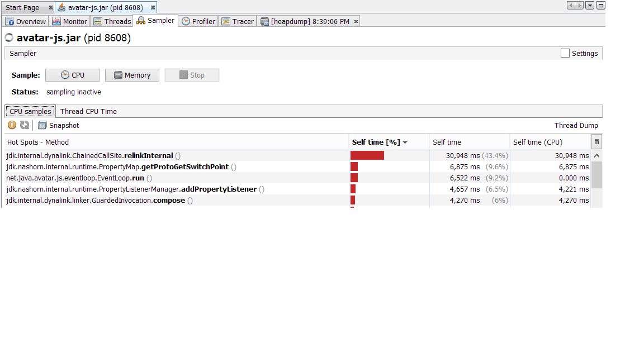Pause live results with the orange pause icon
The image size is (644, 362).
pos(12,125)
